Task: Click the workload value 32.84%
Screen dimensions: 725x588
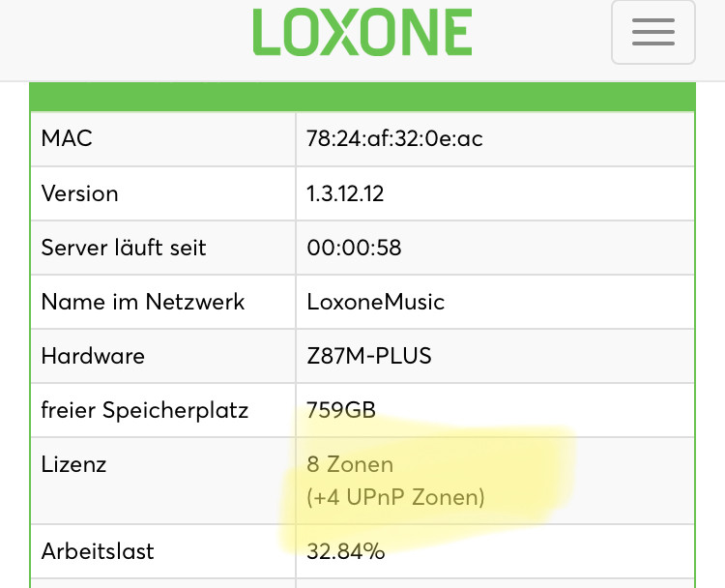Action: (x=346, y=551)
